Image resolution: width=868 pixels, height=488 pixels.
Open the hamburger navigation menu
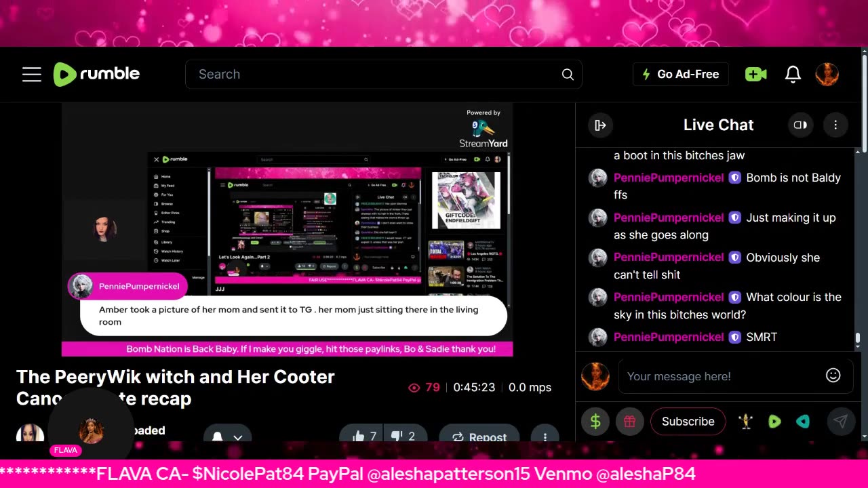(32, 75)
